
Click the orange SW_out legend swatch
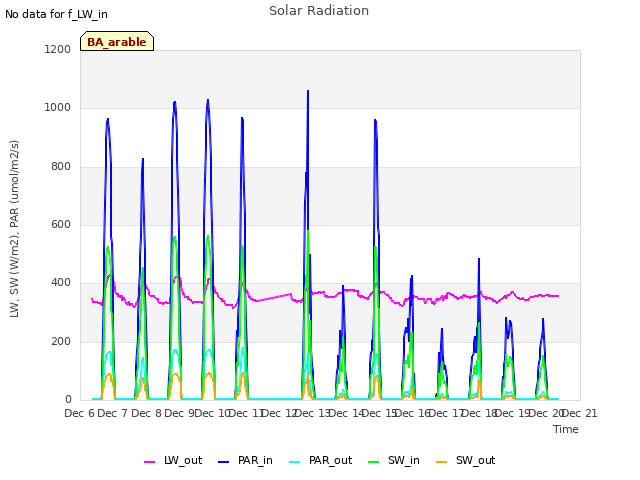pos(442,462)
